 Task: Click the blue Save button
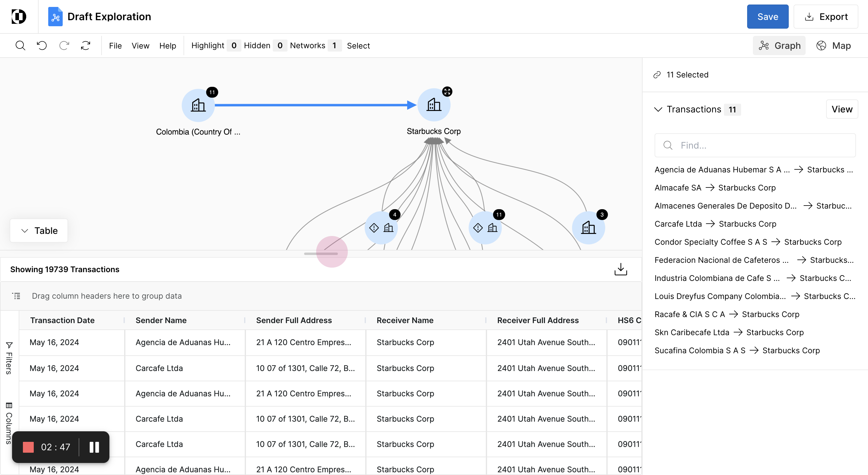[x=767, y=17]
